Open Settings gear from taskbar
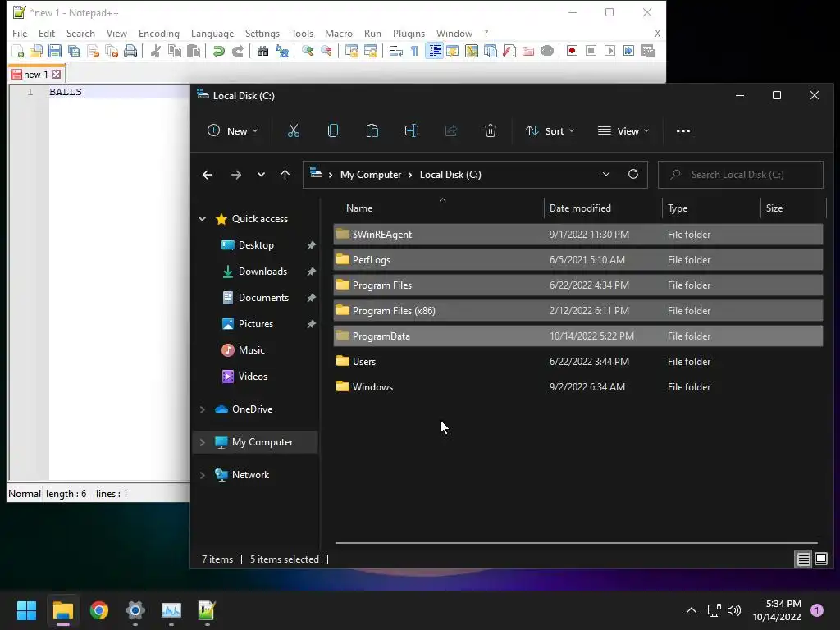Viewport: 840px width, 630px height. 135,610
